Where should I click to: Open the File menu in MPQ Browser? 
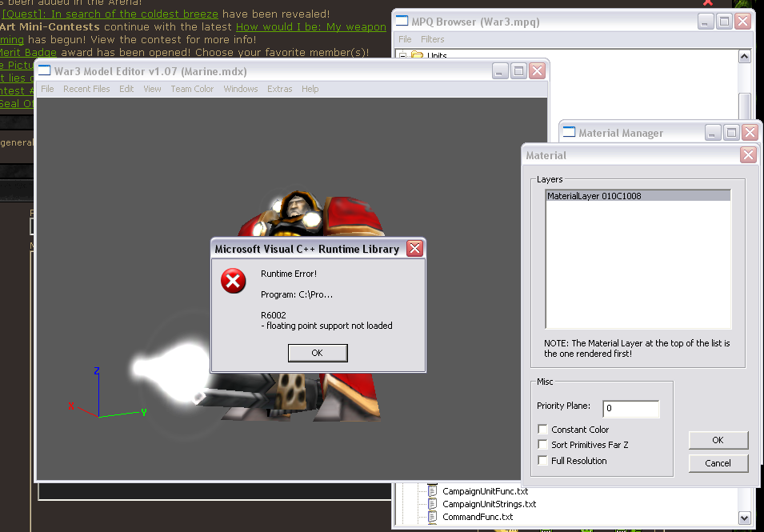tap(405, 39)
